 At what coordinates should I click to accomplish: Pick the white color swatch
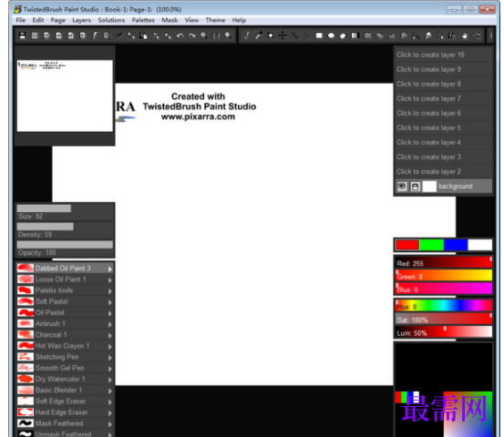click(480, 245)
